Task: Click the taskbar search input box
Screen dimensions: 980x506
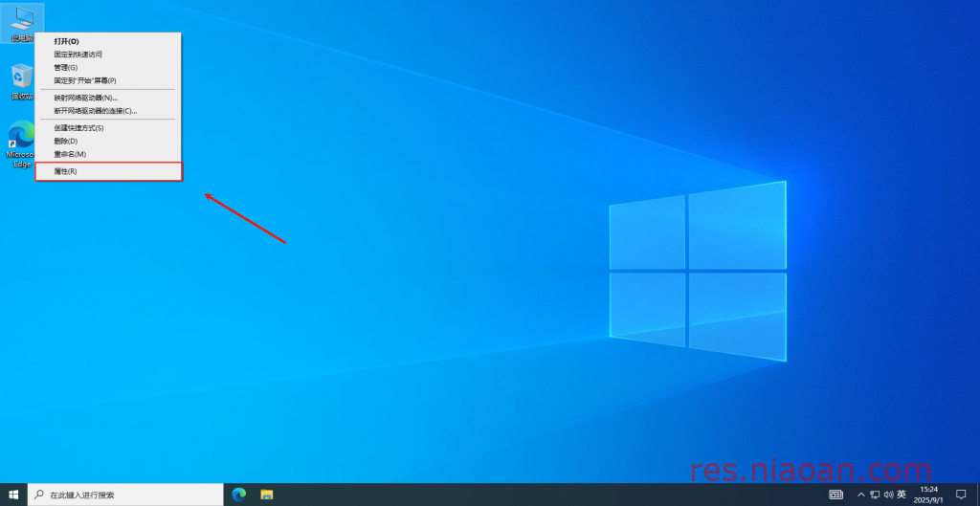Action: tap(124, 495)
